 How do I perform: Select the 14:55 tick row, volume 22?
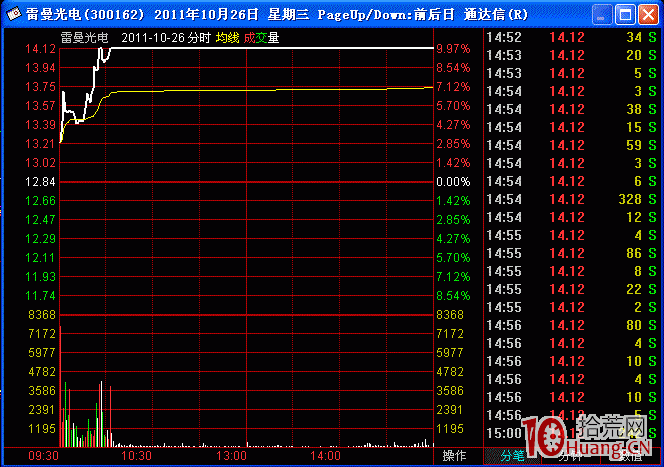tap(572, 289)
